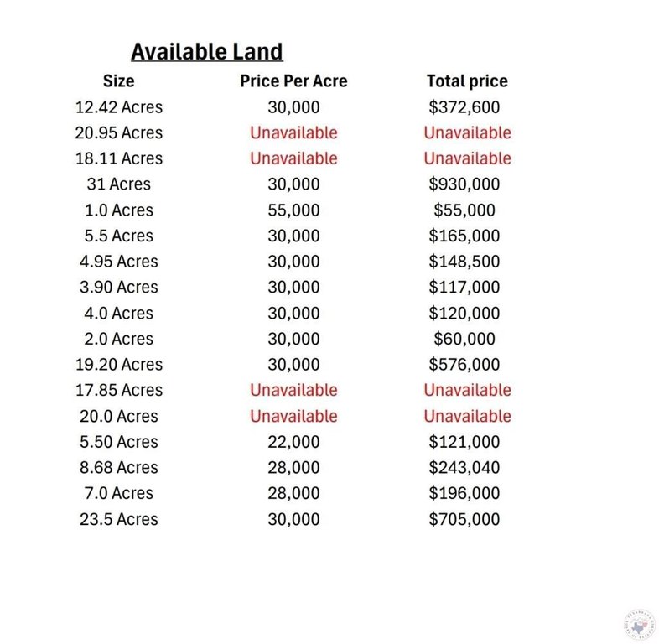Viewport: 659px width, 644px height.
Task: Select the 31 Acres row size
Action: [118, 184]
